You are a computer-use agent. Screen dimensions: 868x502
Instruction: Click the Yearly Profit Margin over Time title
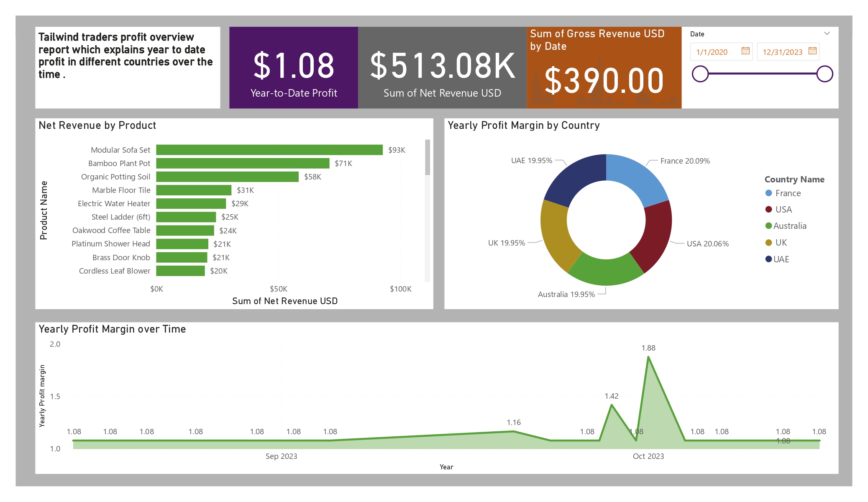[112, 329]
